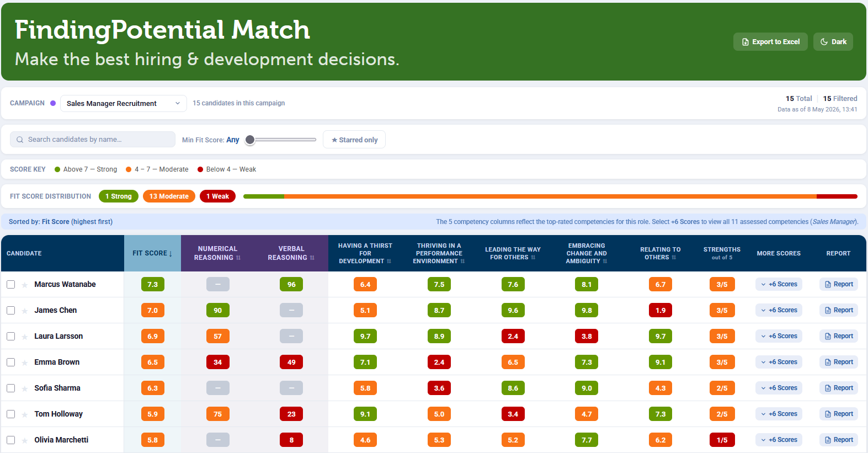Click the search magnifier icon

click(20, 140)
